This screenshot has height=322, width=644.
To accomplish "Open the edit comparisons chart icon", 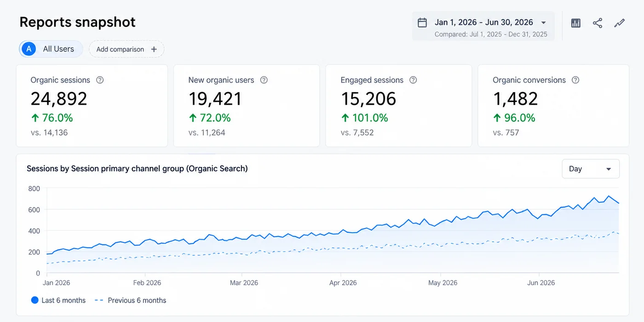I will (x=576, y=23).
